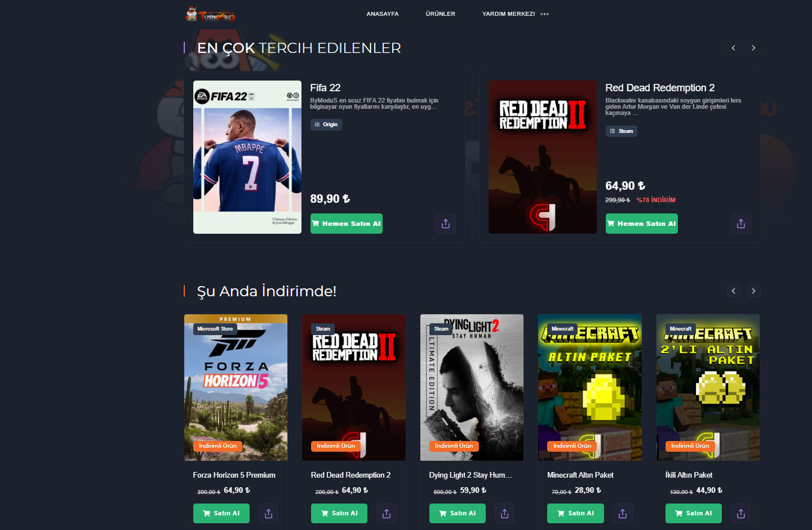
Task: Click the store logo in the header
Action: click(x=211, y=14)
